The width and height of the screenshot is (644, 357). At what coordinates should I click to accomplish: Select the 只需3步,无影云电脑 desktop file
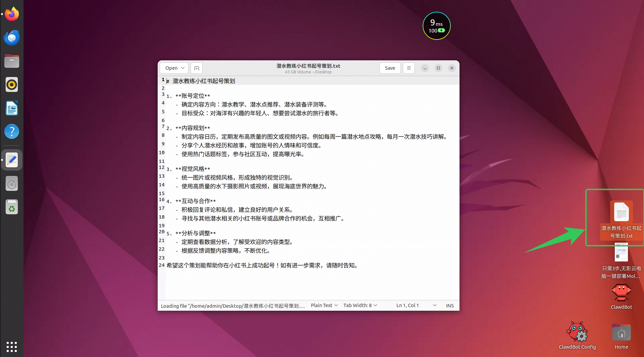tap(621, 261)
